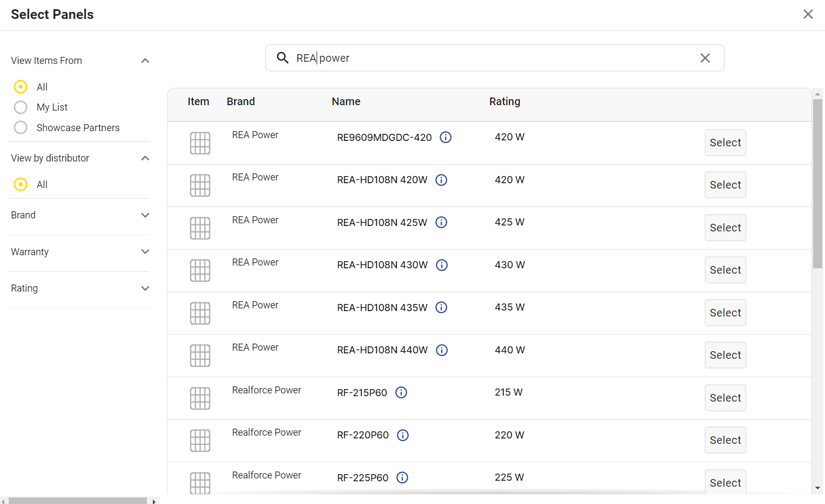Open info for REA-HD108N 420W panel
The image size is (825, 504).
(441, 180)
